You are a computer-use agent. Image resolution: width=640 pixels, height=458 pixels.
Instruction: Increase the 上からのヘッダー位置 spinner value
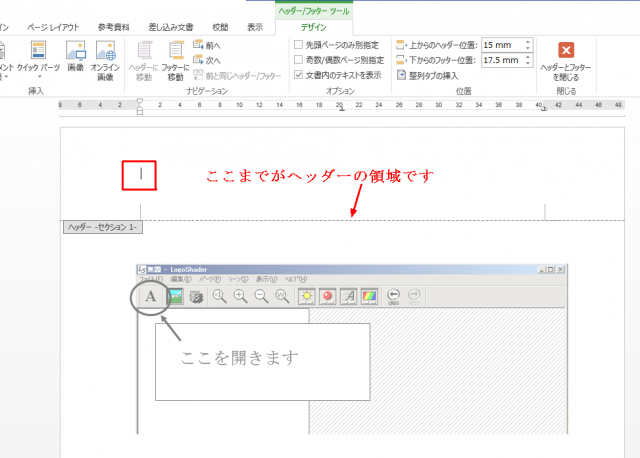[529, 42]
